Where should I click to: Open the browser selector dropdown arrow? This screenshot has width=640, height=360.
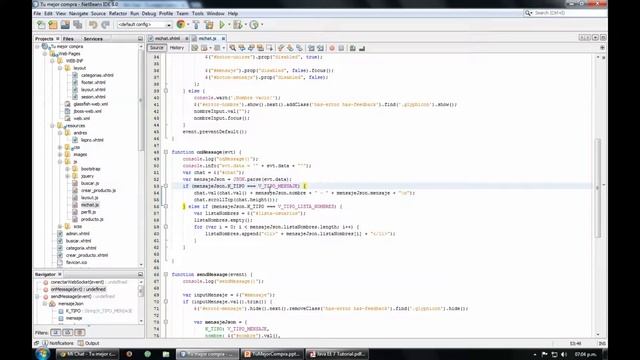(x=188, y=25)
